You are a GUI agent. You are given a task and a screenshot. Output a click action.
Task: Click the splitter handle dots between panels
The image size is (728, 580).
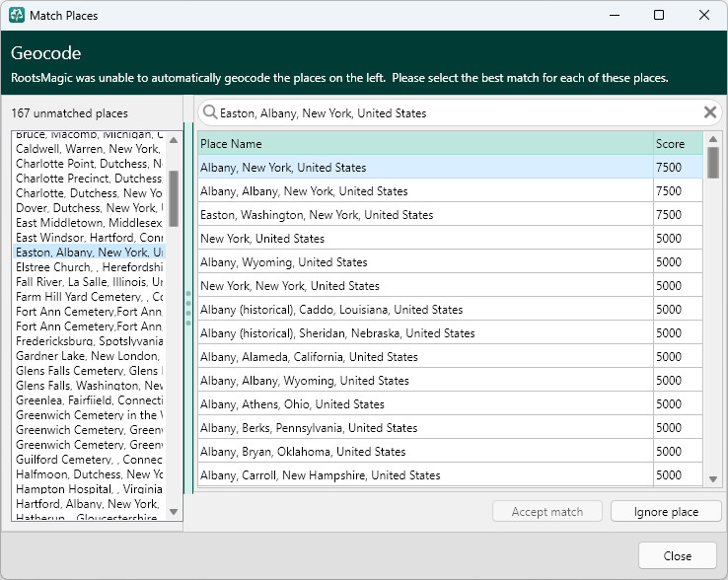tap(188, 309)
